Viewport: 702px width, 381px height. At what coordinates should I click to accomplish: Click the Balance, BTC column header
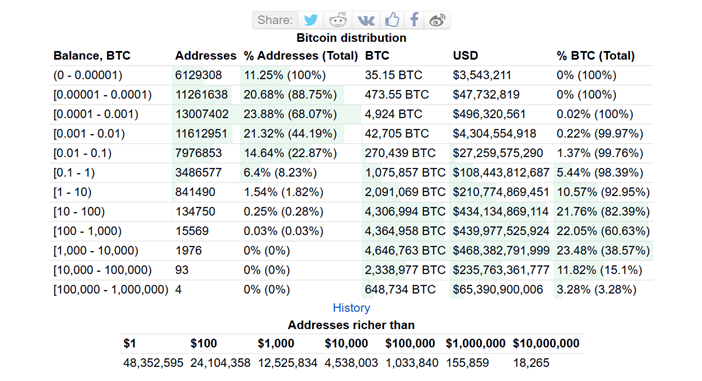click(92, 56)
